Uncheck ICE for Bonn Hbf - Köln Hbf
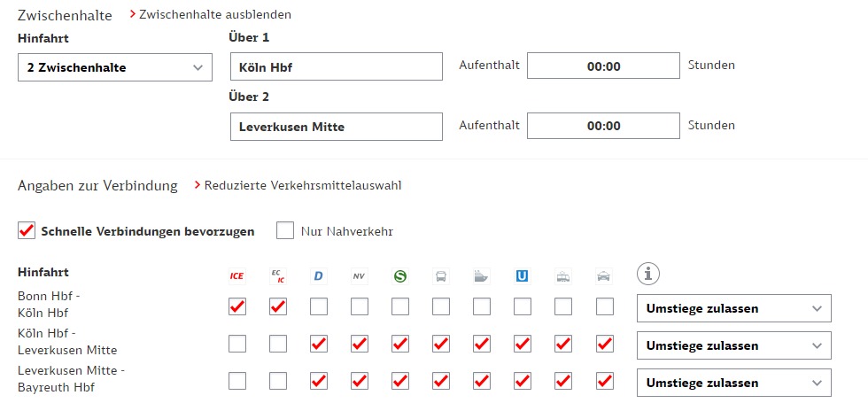Image resolution: width=868 pixels, height=403 pixels. click(237, 306)
